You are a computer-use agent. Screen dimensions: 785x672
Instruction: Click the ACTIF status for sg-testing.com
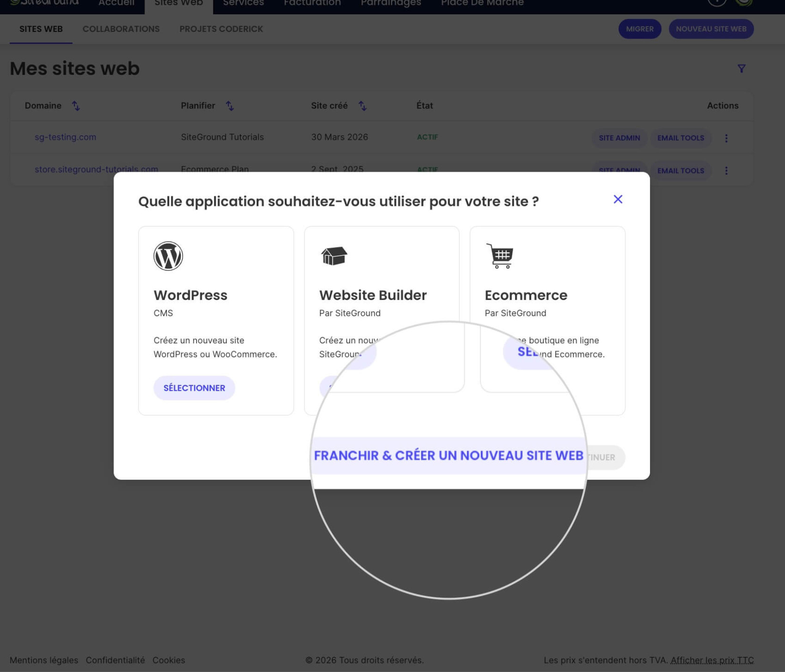click(x=427, y=137)
